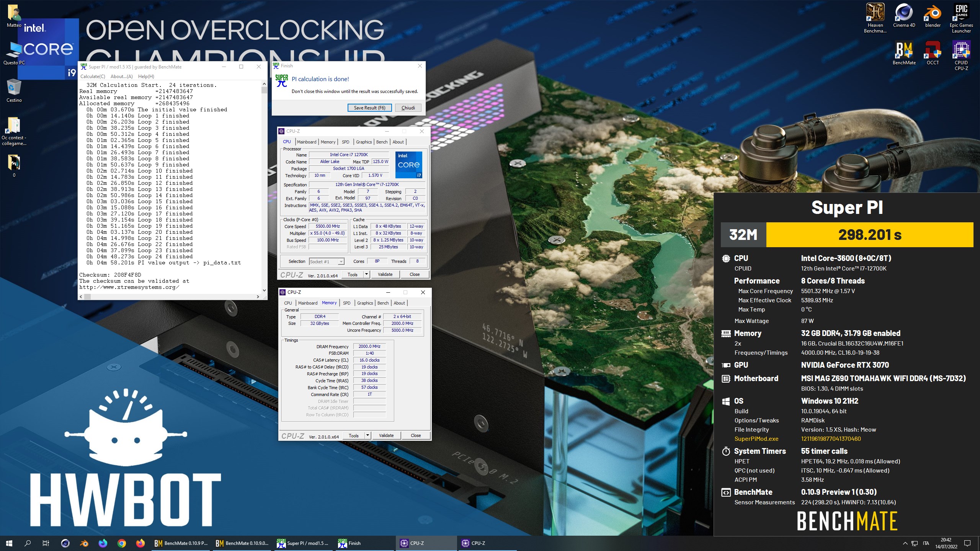Launch Cinema 4D from the taskbar
This screenshot has width=980, height=551.
pos(65,543)
